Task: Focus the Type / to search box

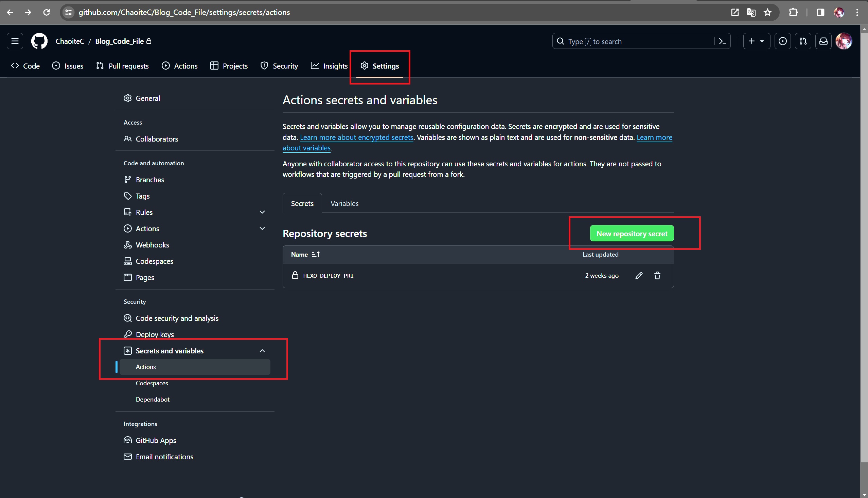Action: coord(633,41)
